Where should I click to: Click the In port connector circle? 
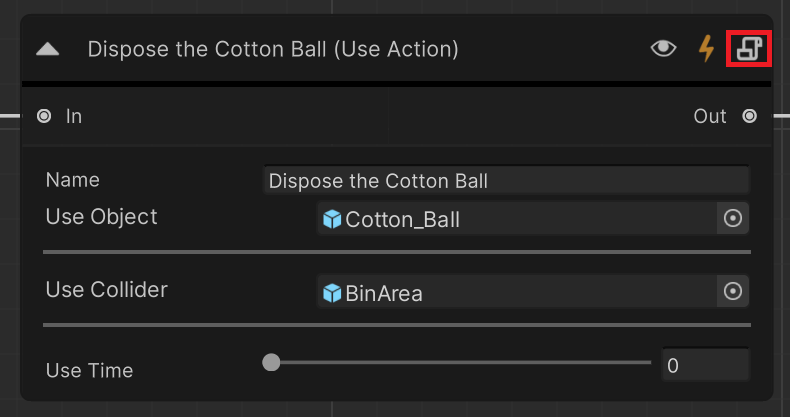pyautogui.click(x=44, y=116)
